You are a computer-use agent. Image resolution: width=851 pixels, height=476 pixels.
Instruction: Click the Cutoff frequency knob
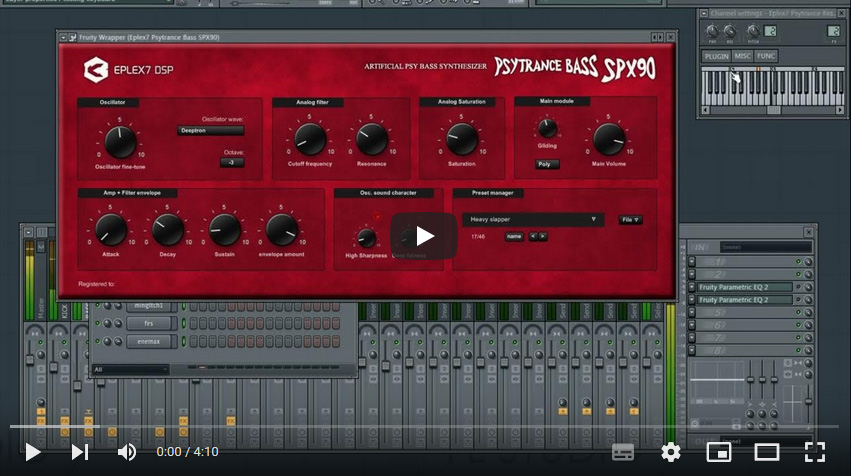pyautogui.click(x=309, y=139)
